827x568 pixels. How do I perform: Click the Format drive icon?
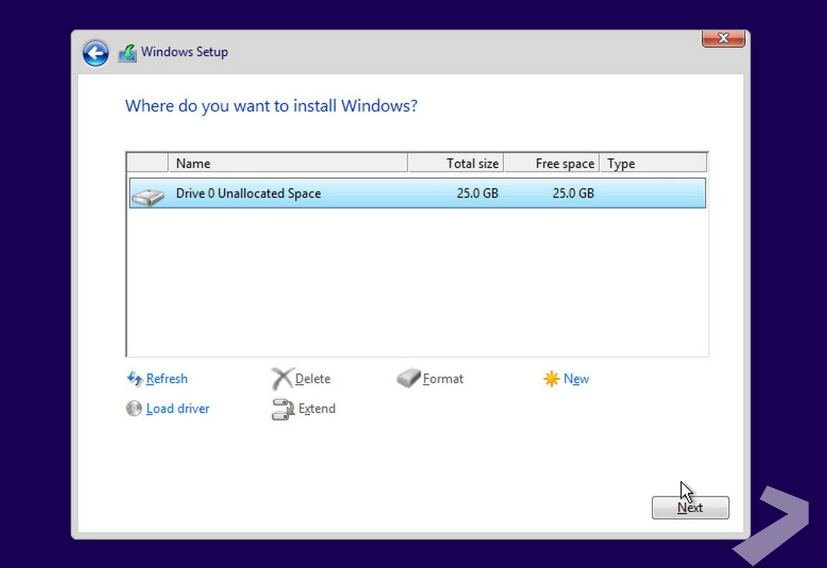[x=408, y=379]
